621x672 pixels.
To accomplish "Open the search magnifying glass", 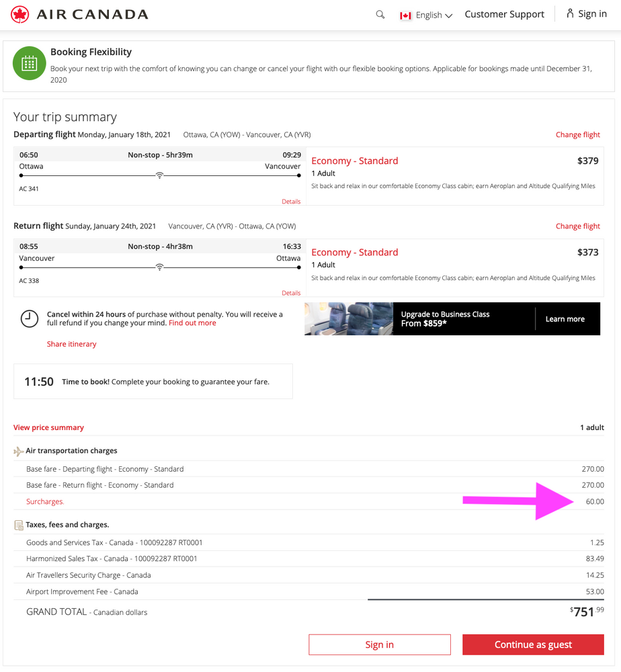I will click(x=380, y=14).
